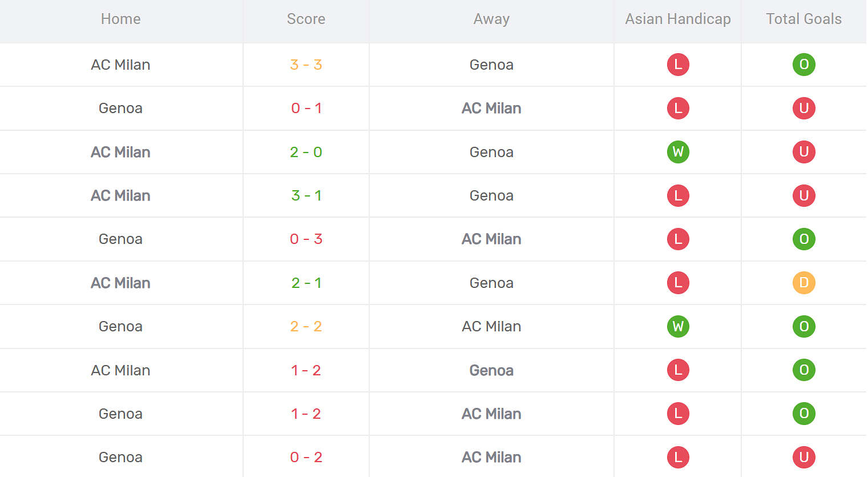Click the Asian Handicap column header
This screenshot has width=868, height=477.
(677, 19)
